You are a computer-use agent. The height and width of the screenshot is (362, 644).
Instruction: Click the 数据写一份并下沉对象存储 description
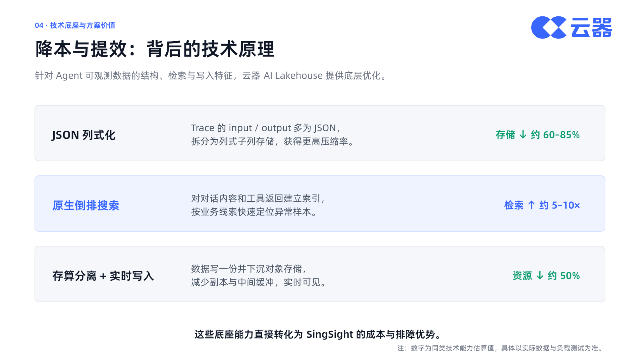(249, 269)
